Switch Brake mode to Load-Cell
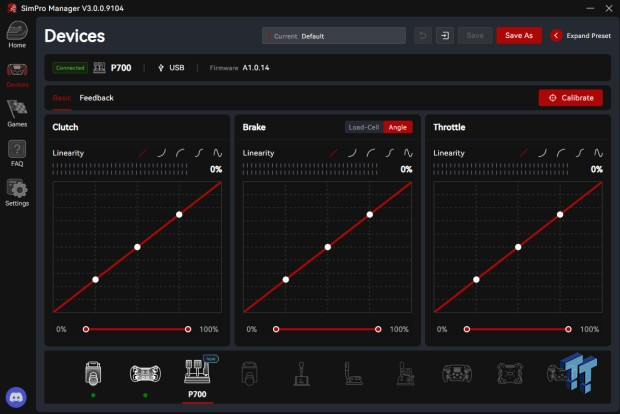Image resolution: width=620 pixels, height=414 pixels. (x=364, y=127)
